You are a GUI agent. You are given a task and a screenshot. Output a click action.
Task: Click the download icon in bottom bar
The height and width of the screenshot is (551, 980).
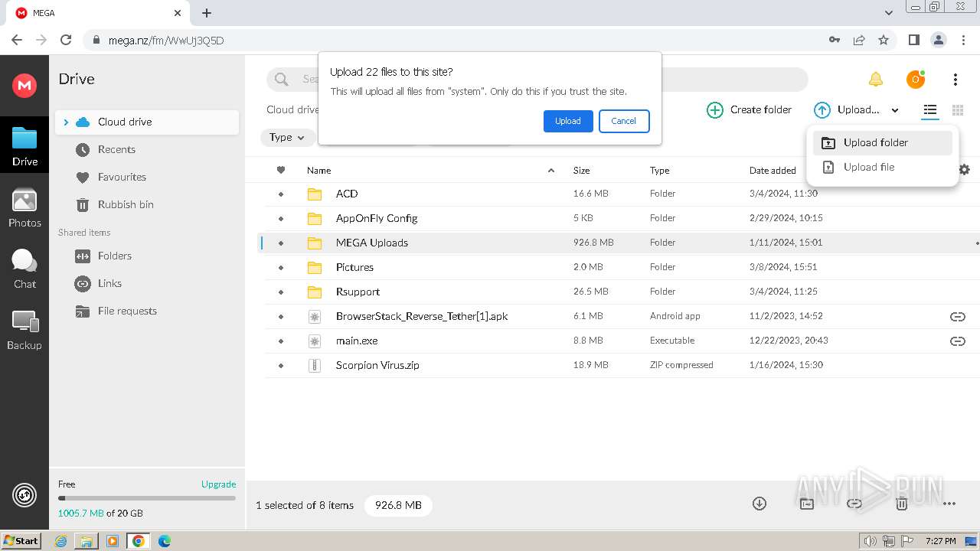click(x=759, y=504)
